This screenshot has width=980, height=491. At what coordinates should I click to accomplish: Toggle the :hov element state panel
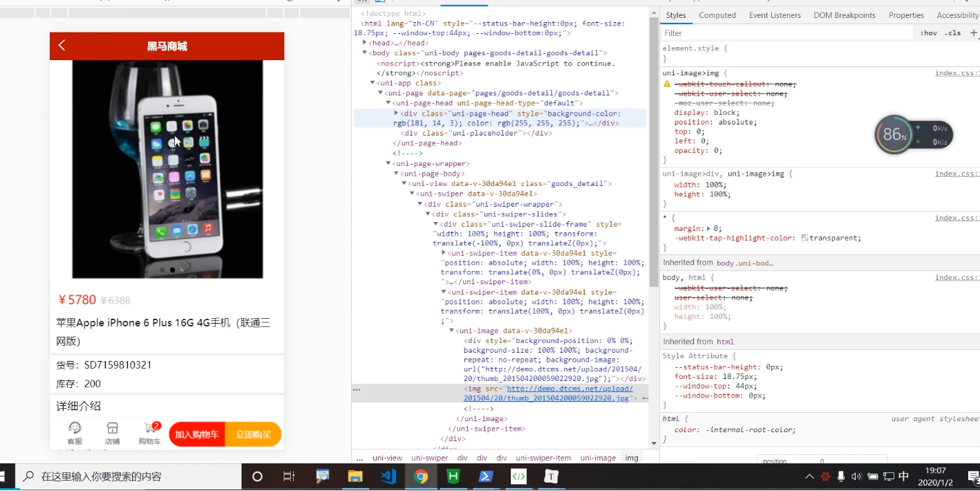coord(929,33)
